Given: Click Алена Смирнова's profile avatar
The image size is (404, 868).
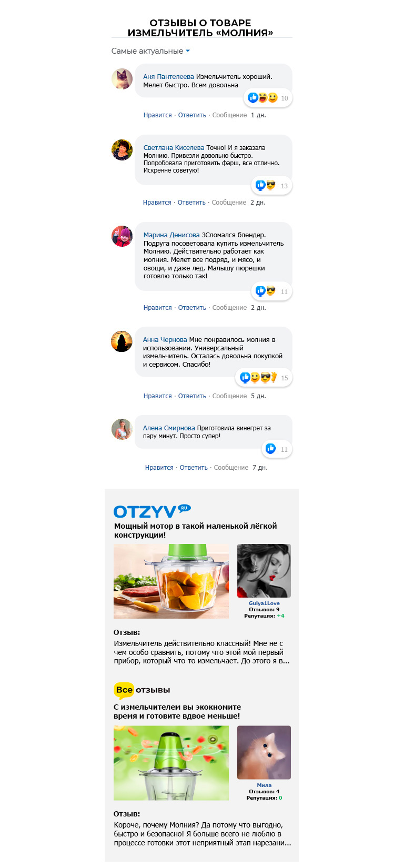Looking at the screenshot, I should click(x=122, y=429).
